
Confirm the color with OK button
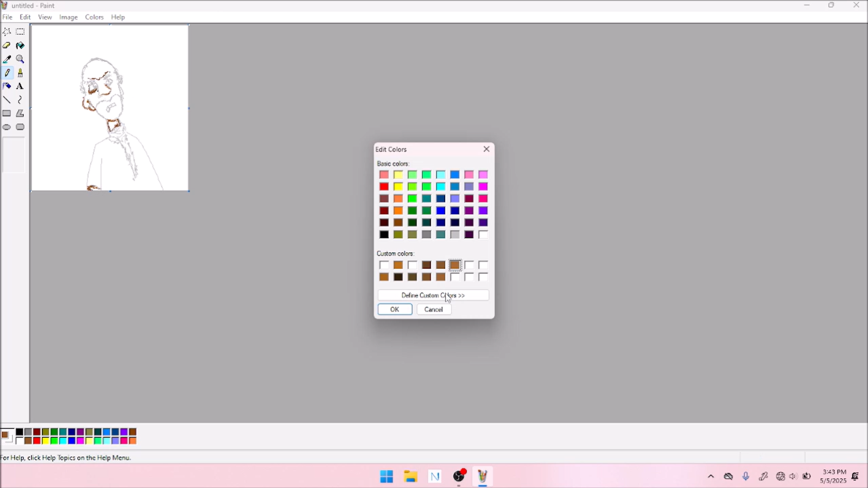tap(395, 309)
